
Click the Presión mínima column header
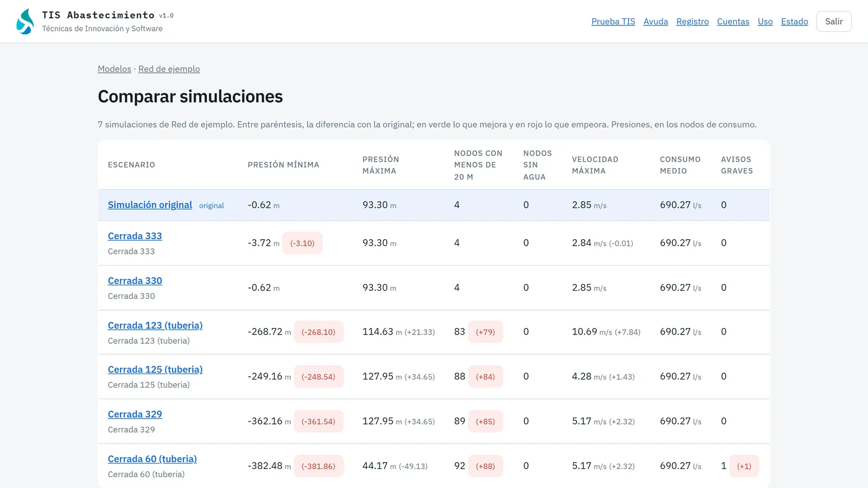point(283,165)
